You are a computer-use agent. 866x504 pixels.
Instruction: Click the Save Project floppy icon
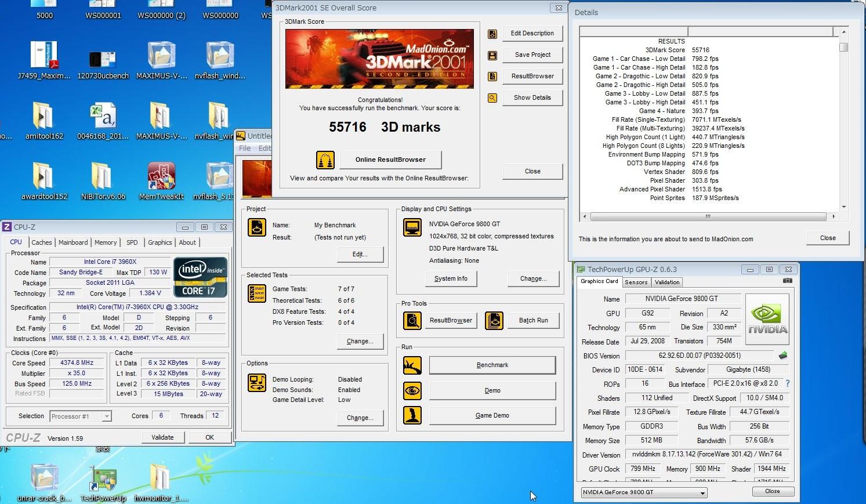click(492, 55)
